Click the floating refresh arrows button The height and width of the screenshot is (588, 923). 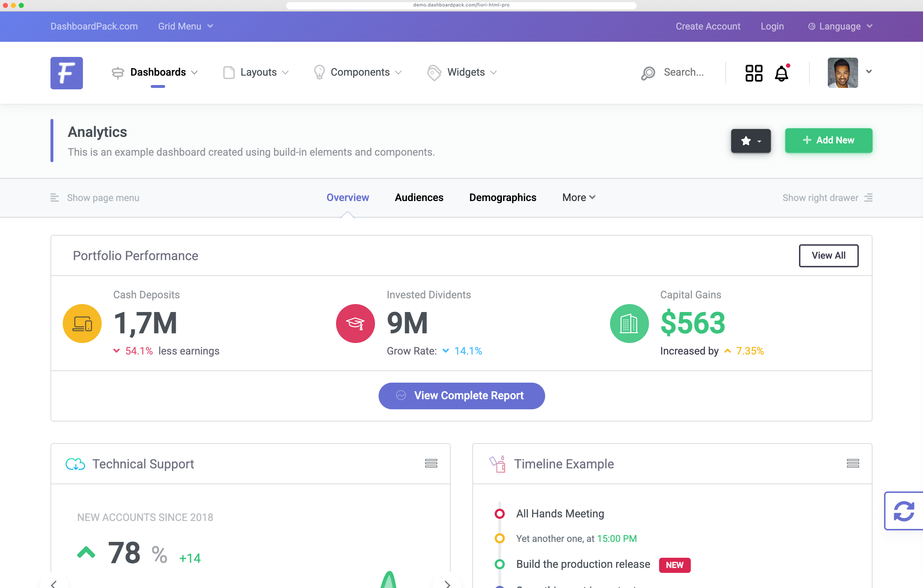(904, 511)
